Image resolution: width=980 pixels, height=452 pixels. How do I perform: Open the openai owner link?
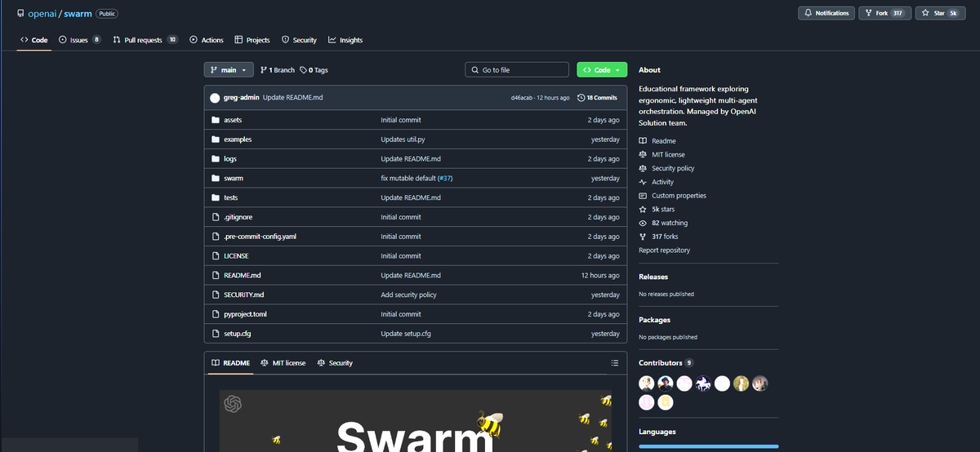[42, 14]
